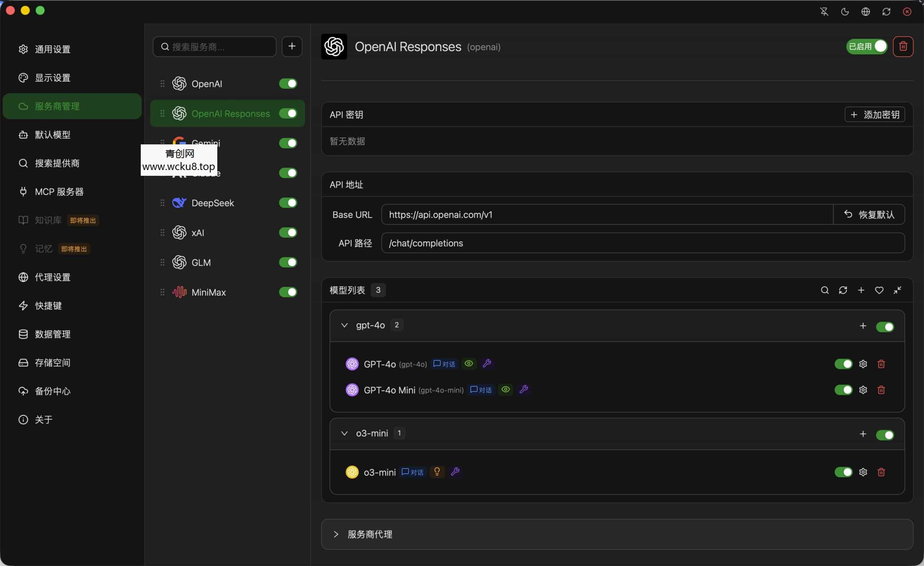The width and height of the screenshot is (924, 566).
Task: Click the globe language icon in title bar
Action: click(x=865, y=12)
